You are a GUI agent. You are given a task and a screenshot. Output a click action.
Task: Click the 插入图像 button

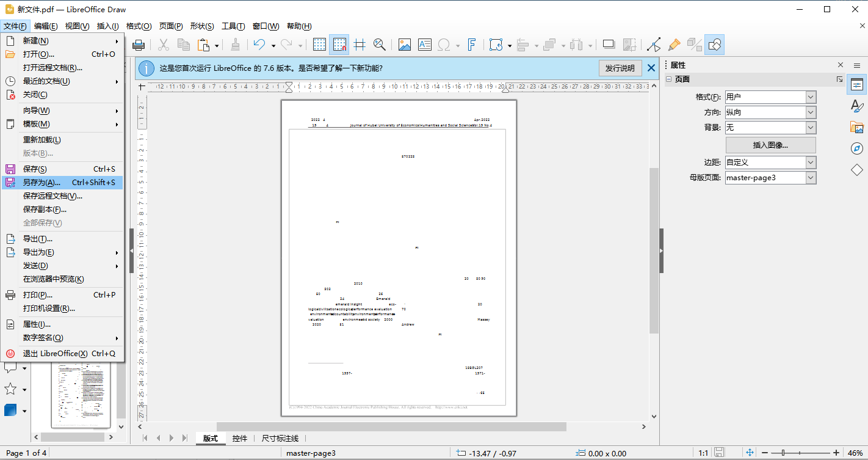770,145
